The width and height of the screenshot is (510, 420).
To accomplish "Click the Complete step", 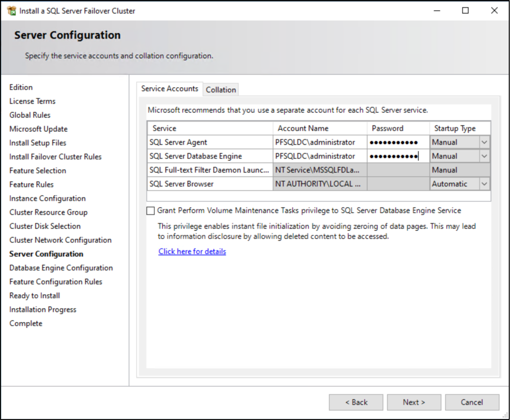I will coord(26,323).
